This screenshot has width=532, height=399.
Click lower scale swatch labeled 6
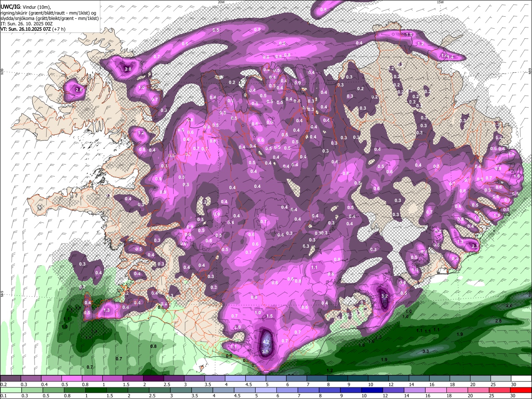287,390
